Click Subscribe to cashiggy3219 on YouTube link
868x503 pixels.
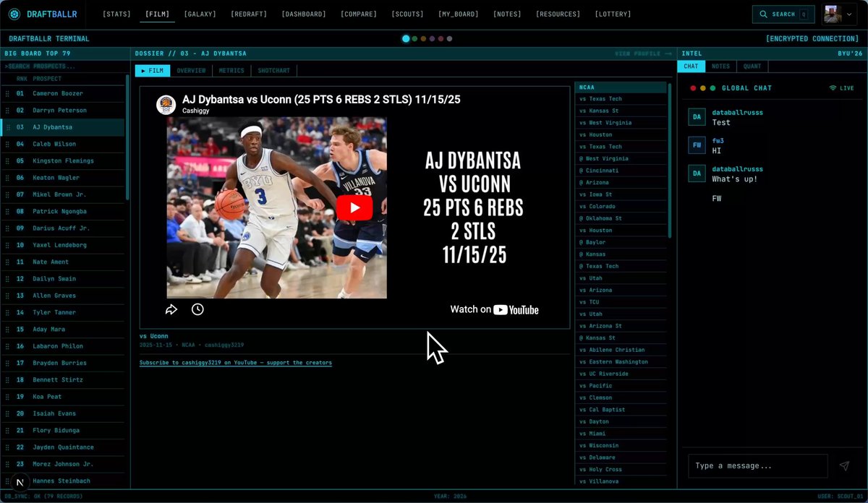pos(236,363)
